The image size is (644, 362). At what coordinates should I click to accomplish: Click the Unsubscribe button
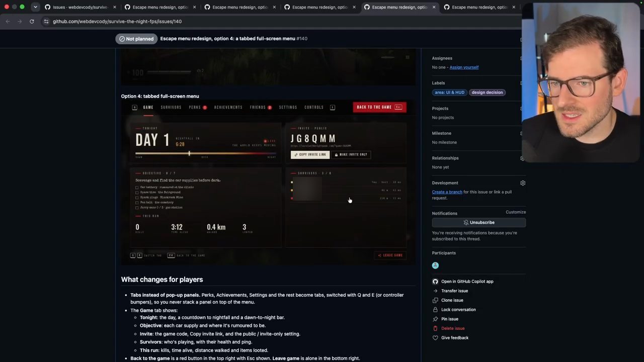point(479,222)
